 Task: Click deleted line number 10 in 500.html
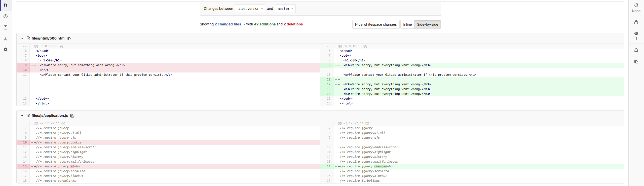click(25, 70)
